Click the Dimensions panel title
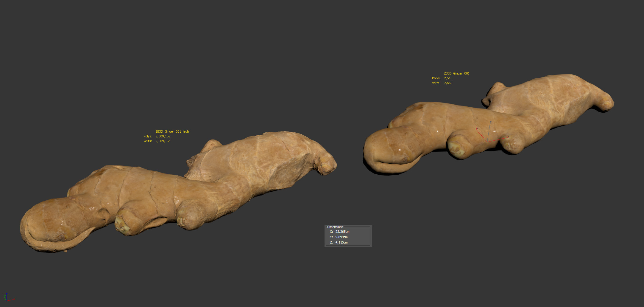The image size is (644, 307). 335,227
